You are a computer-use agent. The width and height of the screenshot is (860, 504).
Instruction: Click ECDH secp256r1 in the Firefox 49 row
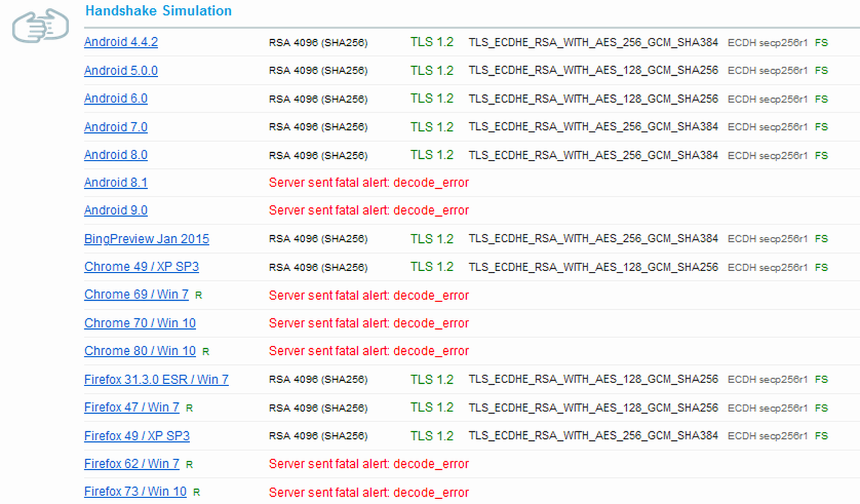[x=767, y=436]
